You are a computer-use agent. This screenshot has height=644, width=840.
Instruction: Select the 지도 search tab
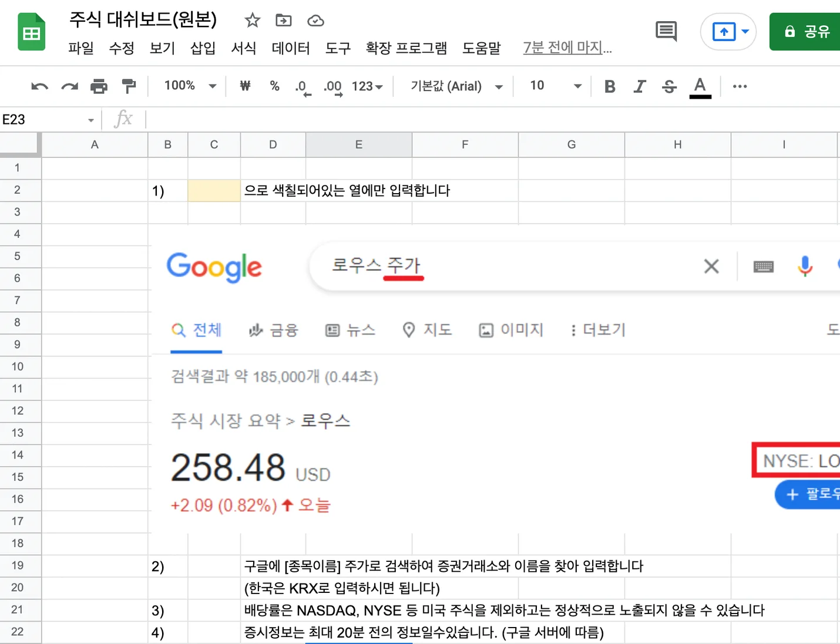[427, 330]
